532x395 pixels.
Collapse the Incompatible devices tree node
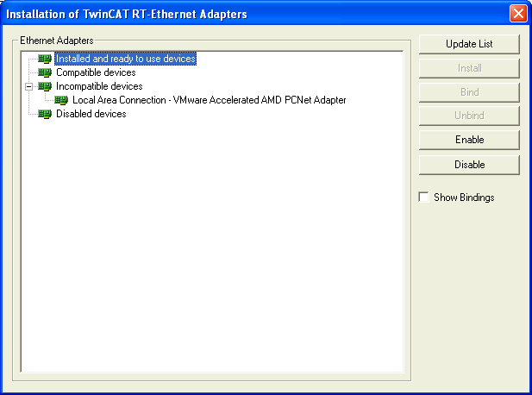(x=28, y=86)
